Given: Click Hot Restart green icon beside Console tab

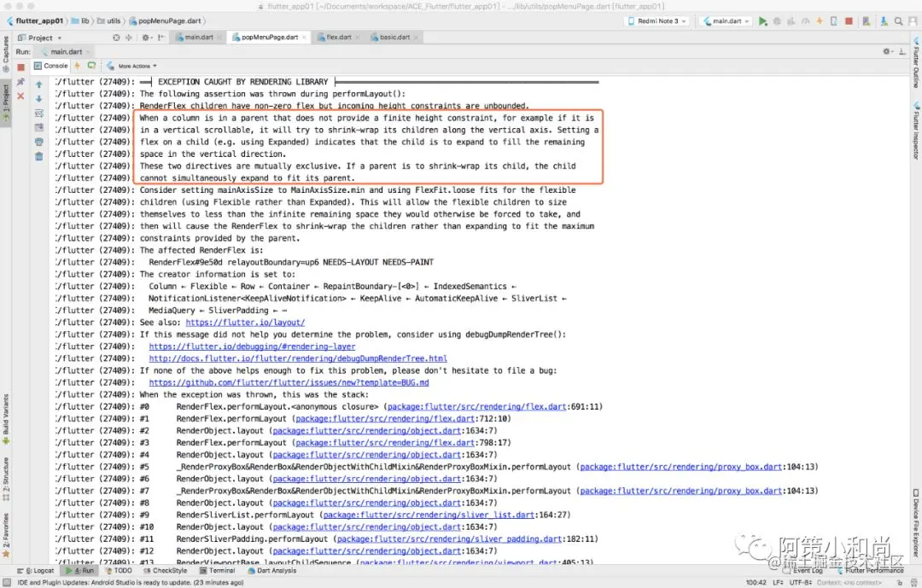Looking at the screenshot, I should point(91,66).
